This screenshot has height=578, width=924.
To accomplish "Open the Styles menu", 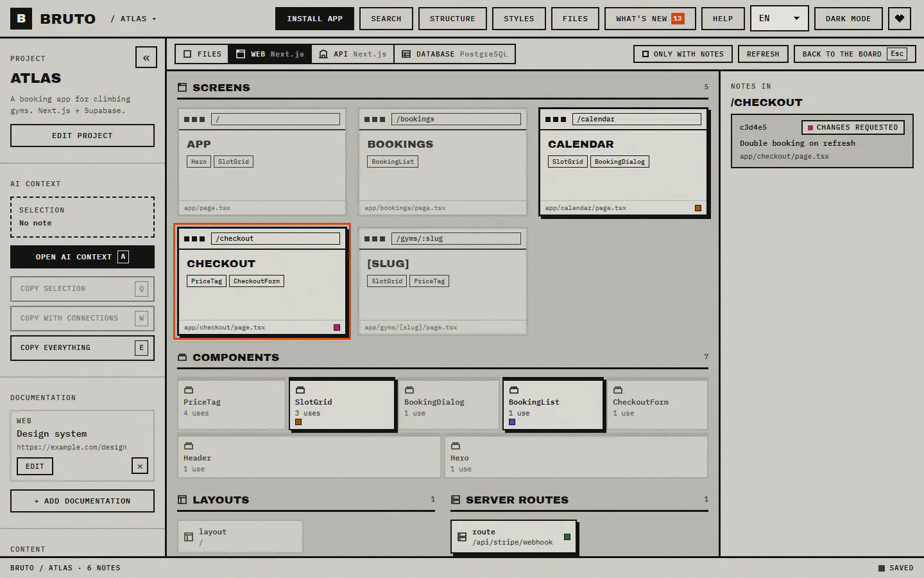I will [x=519, y=19].
